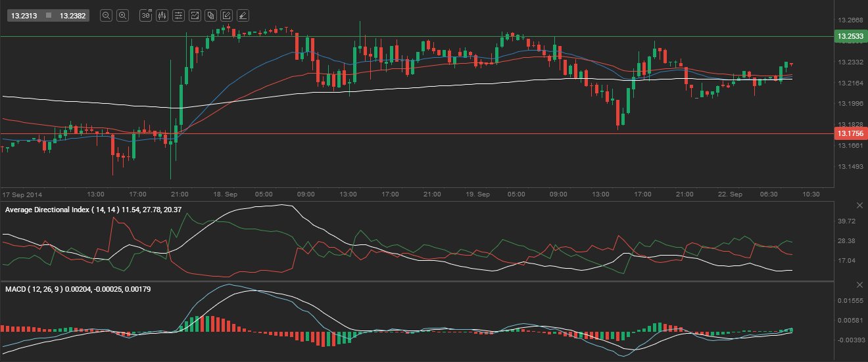
Task: Click the 18. Sep date marker on time axis
Action: [225, 194]
